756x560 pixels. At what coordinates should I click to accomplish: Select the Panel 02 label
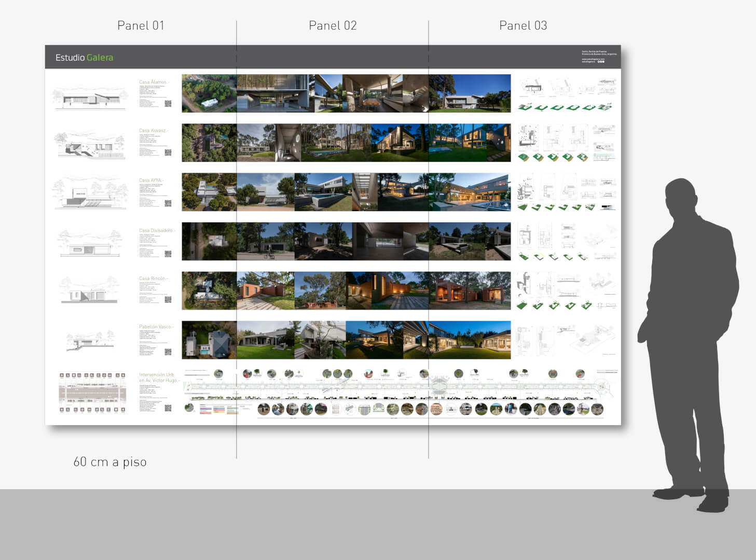(x=333, y=25)
